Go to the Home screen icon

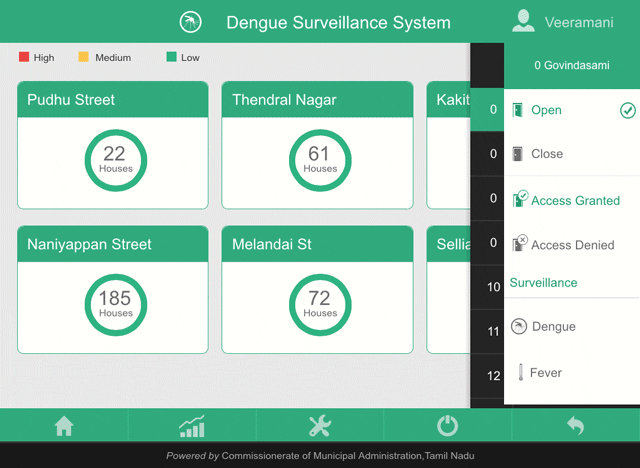tap(64, 426)
